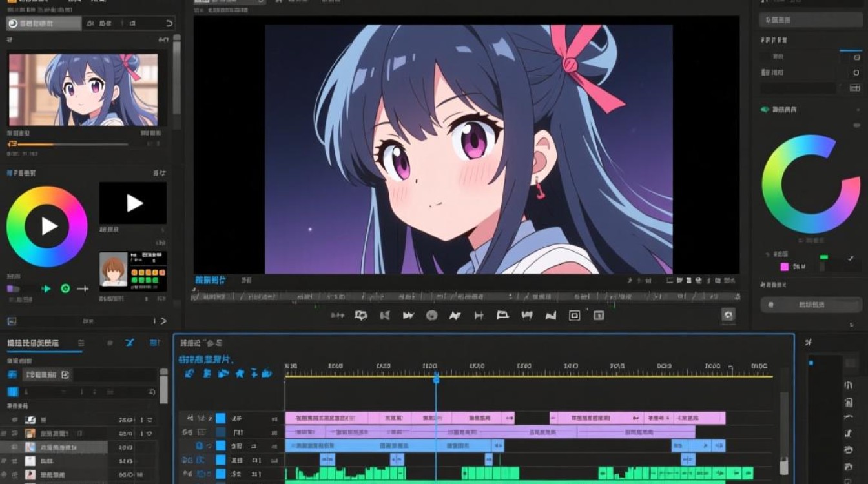
Task: Click the zigzag icon in the playback toolbar
Action: pyautogui.click(x=455, y=316)
